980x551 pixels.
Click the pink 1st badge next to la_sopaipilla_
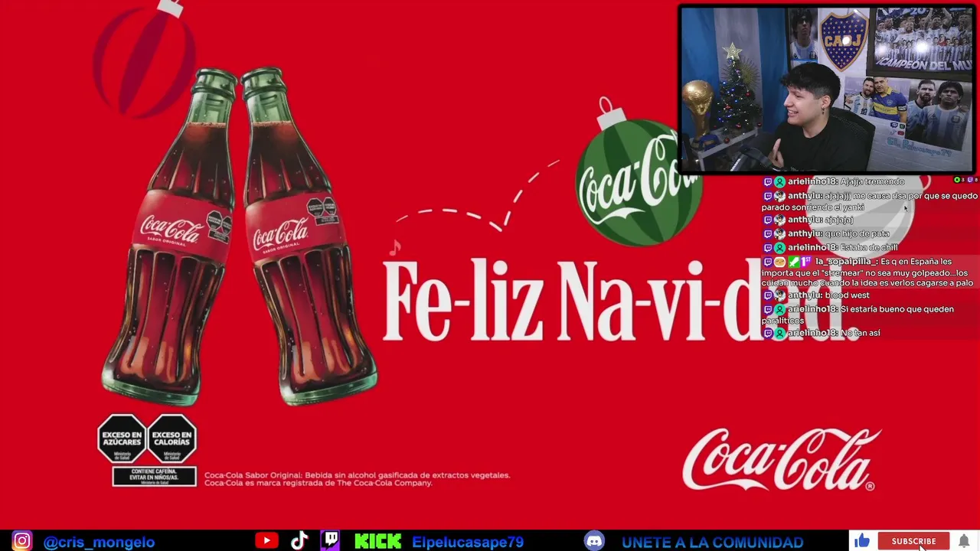(x=806, y=262)
